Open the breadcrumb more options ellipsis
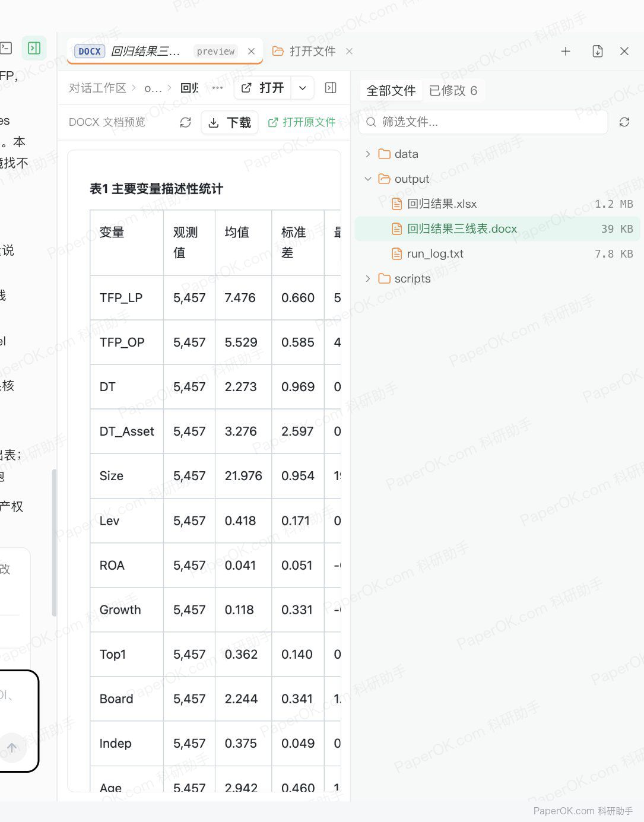The width and height of the screenshot is (644, 822). [218, 88]
